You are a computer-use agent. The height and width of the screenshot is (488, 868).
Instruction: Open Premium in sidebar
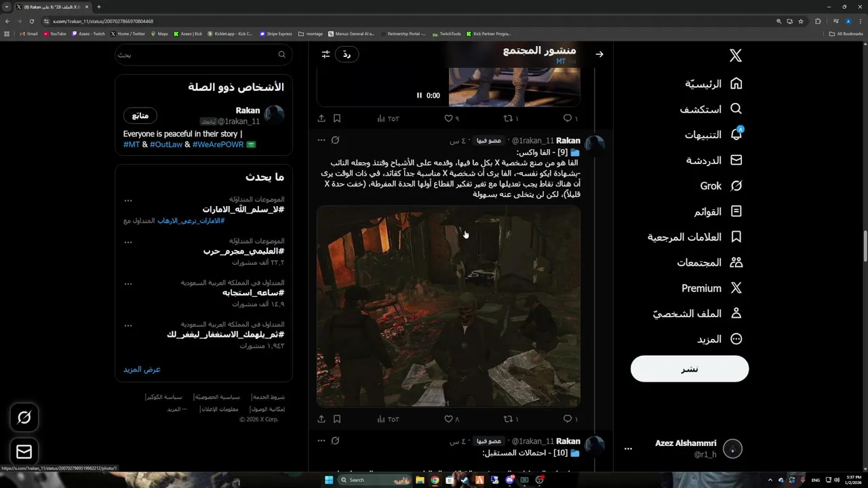pos(712,288)
